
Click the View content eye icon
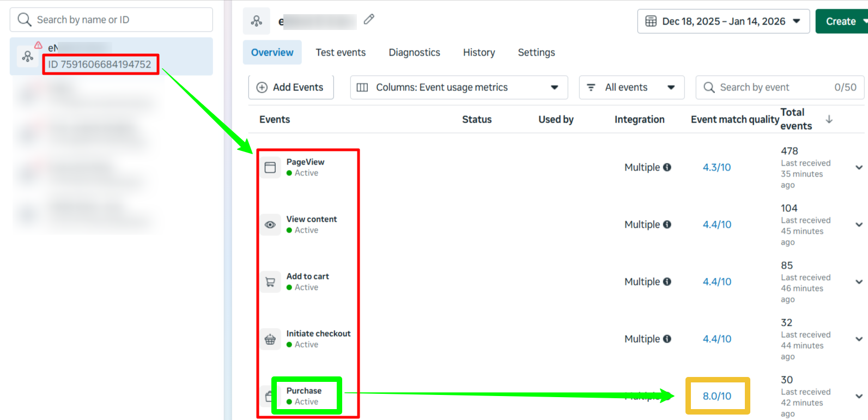click(270, 224)
